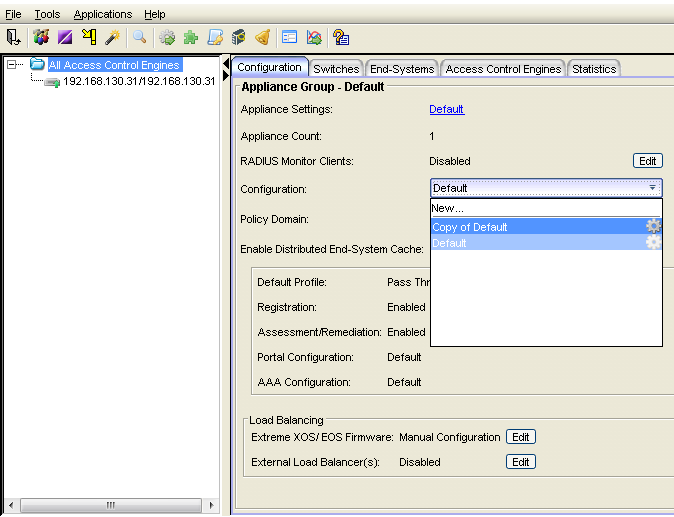The width and height of the screenshot is (674, 517).
Task: Click the left panel horizontal scrollbar
Action: coord(110,504)
